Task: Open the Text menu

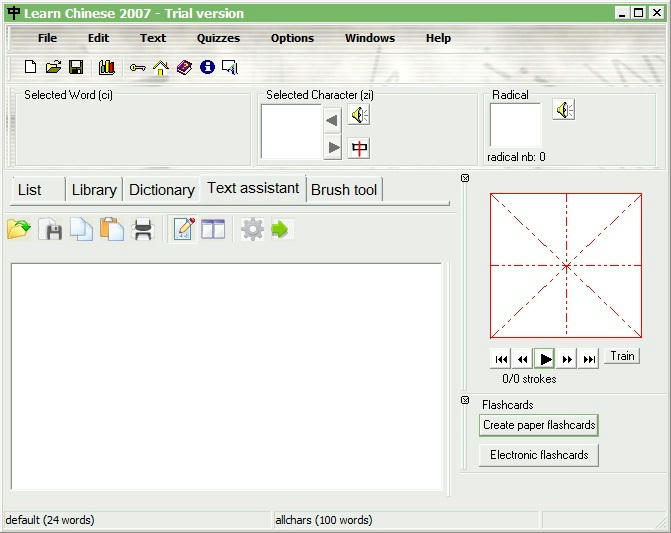Action: point(153,38)
